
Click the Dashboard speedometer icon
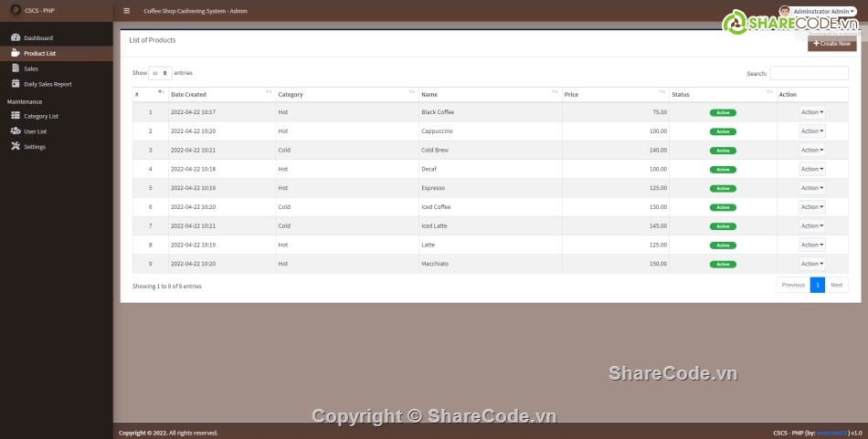pos(16,37)
